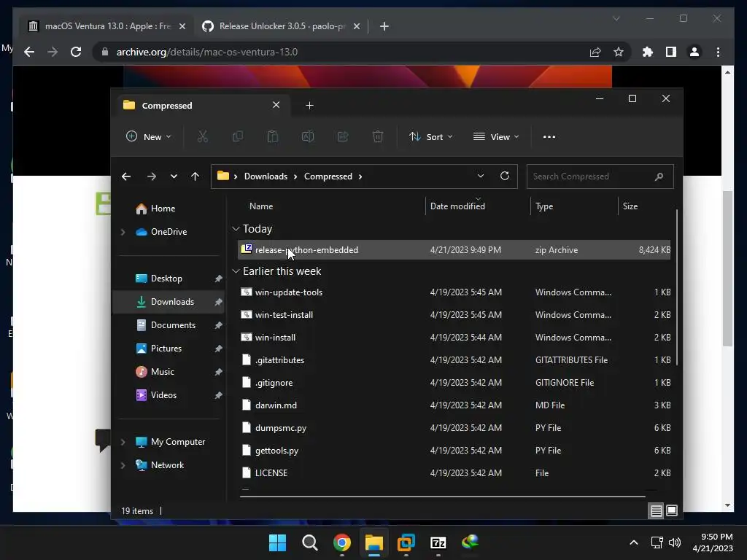This screenshot has width=747, height=560.
Task: Select dumpsmc.py file
Action: (x=454, y=428)
